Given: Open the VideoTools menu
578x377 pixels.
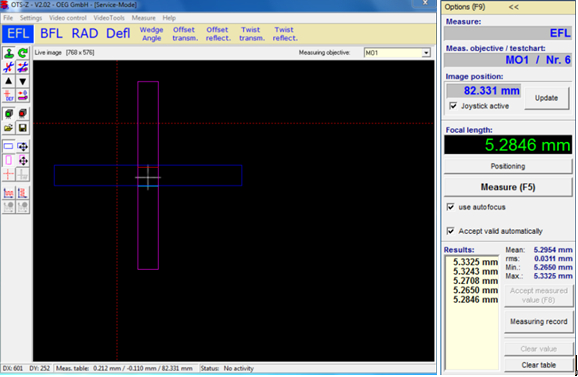Looking at the screenshot, I should [x=109, y=18].
